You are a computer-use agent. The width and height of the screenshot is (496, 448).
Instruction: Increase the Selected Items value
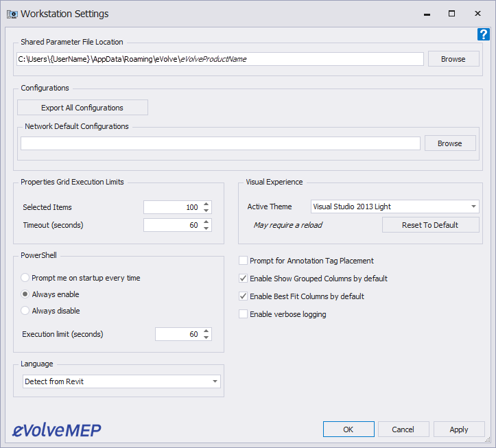click(206, 204)
